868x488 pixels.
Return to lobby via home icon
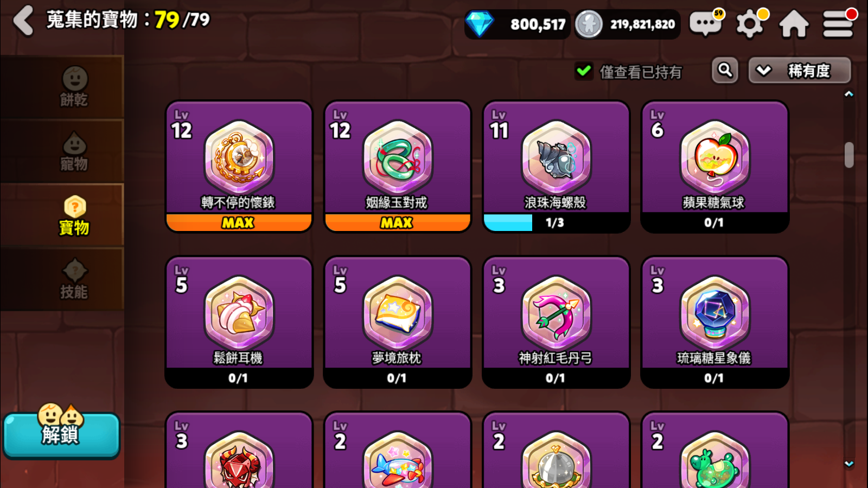click(794, 24)
